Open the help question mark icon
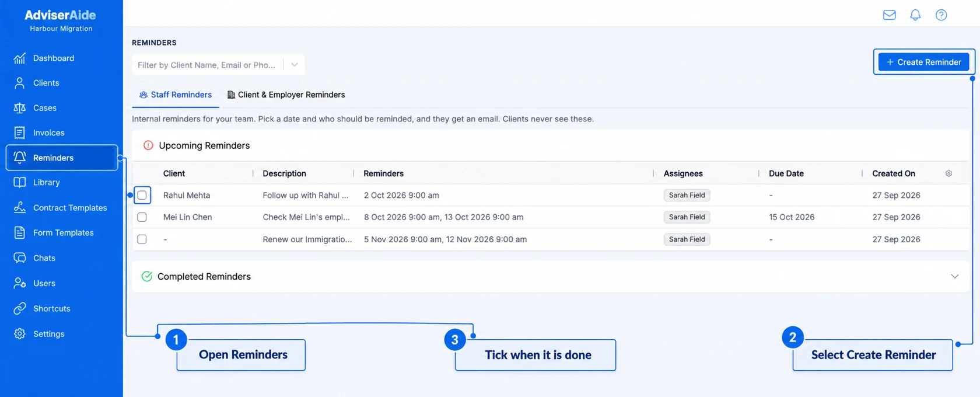This screenshot has height=397, width=980. pyautogui.click(x=941, y=15)
